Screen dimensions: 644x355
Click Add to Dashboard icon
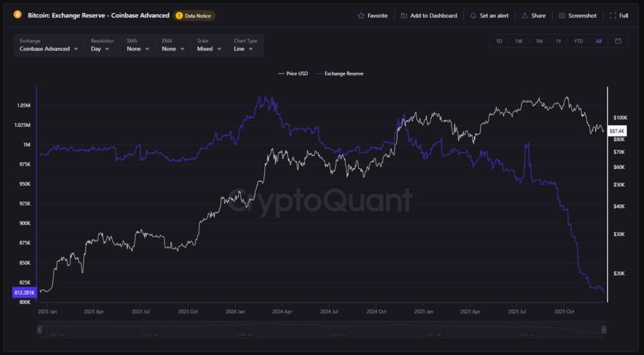point(404,16)
